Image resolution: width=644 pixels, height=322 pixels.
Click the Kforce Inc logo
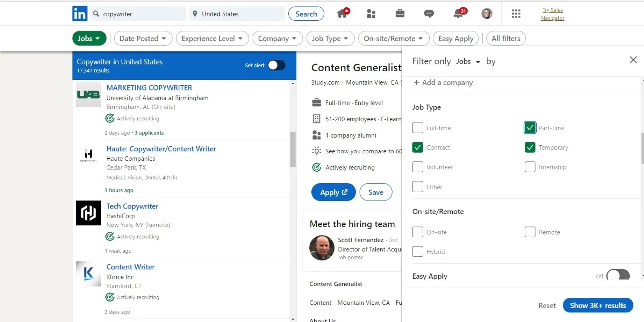point(88,274)
